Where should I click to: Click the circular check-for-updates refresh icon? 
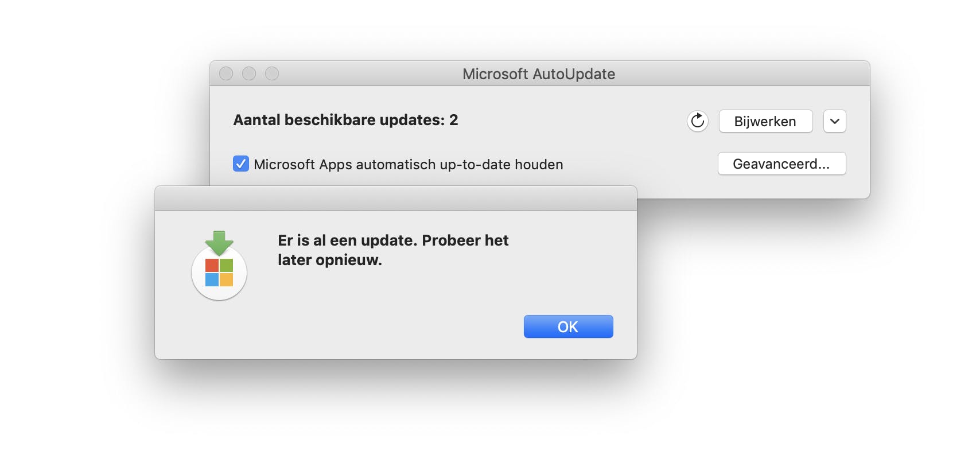tap(697, 121)
